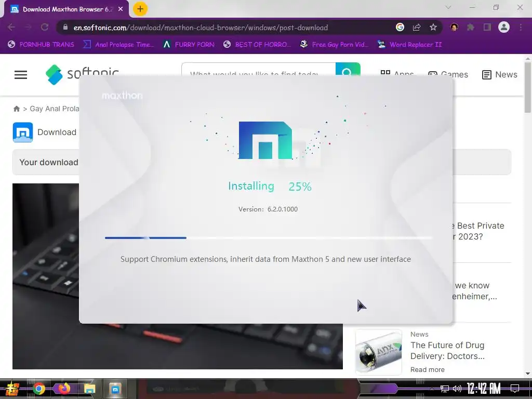Open the volume tray icon
This screenshot has width=532, height=399.
(x=457, y=389)
